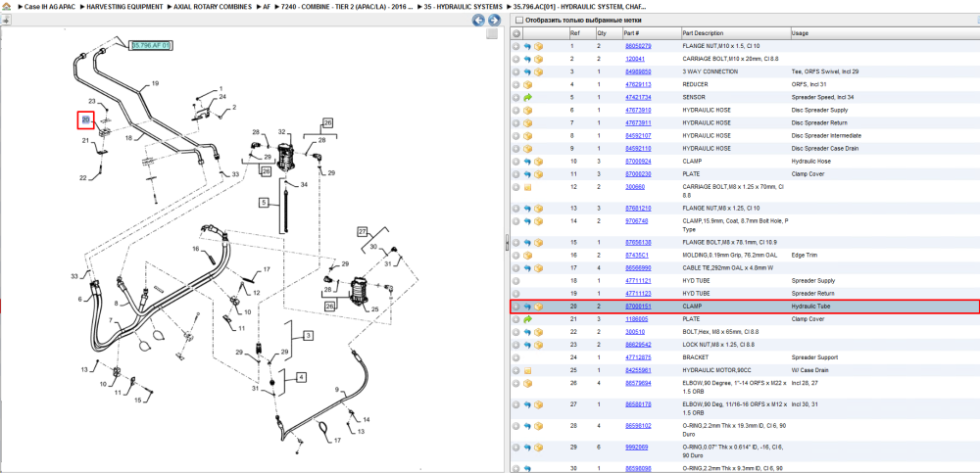Click the package icon for part 87681210
Image resolution: width=980 pixels, height=473 pixels.
[x=538, y=208]
